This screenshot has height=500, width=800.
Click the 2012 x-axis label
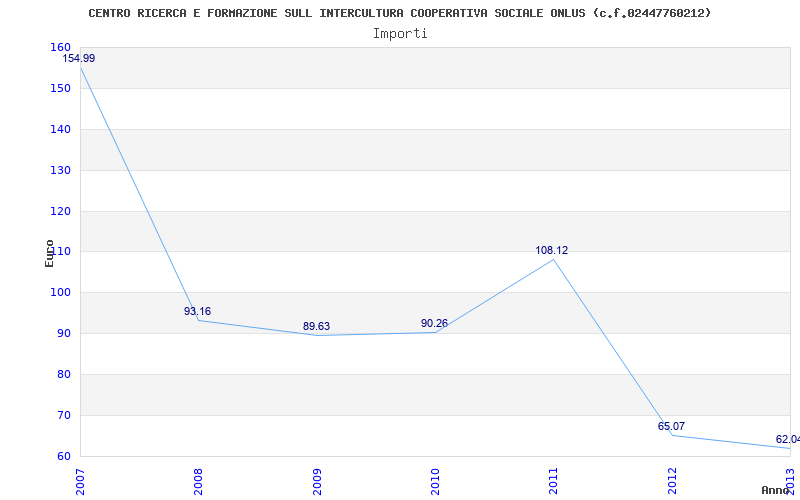coord(672,482)
